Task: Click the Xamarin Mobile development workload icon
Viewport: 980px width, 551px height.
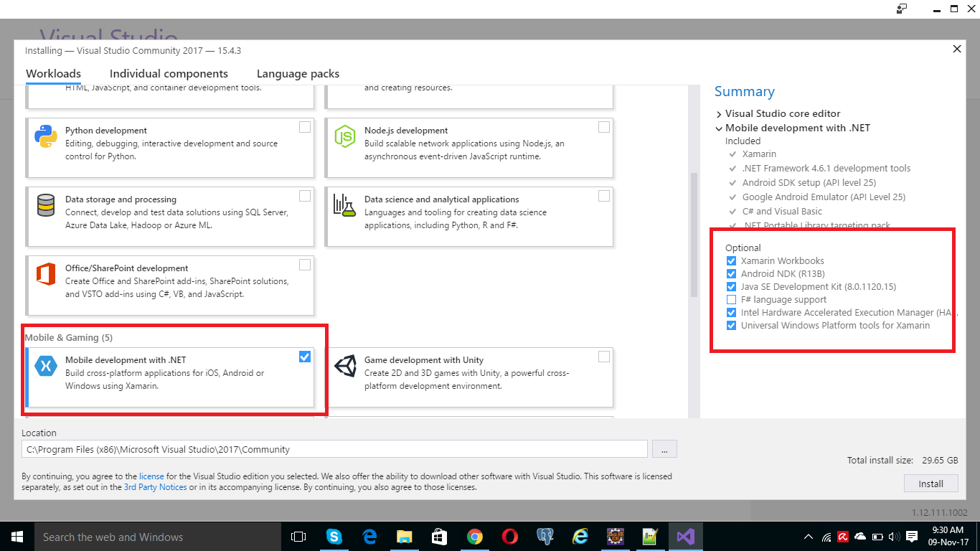Action: (x=46, y=366)
